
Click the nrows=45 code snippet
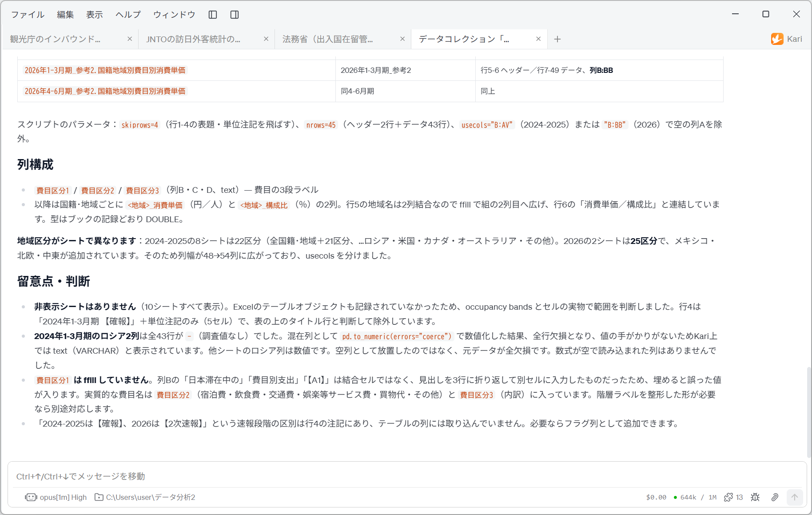pos(321,125)
